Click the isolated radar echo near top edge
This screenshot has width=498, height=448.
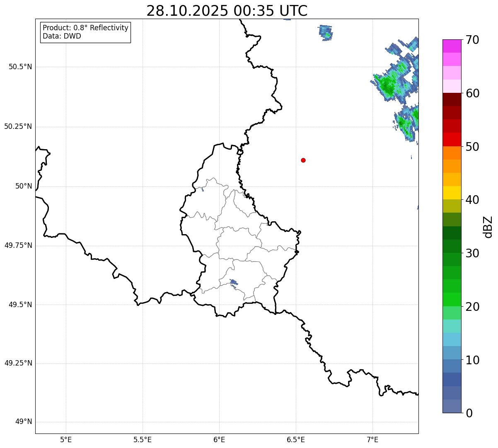pyautogui.click(x=326, y=32)
